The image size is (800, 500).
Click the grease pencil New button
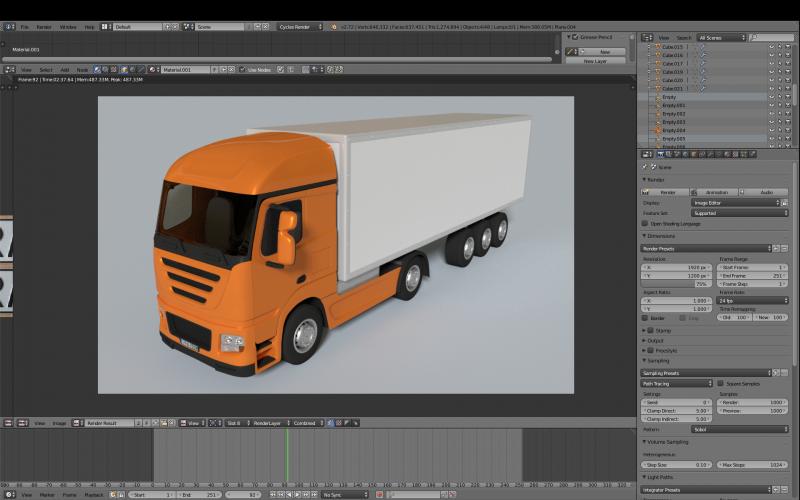click(604, 52)
